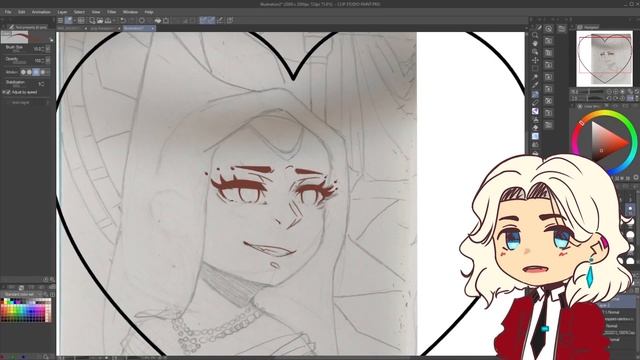This screenshot has width=640, height=360.
Task: Toggle the Adjust by speed checkbox
Action: pos(8,93)
